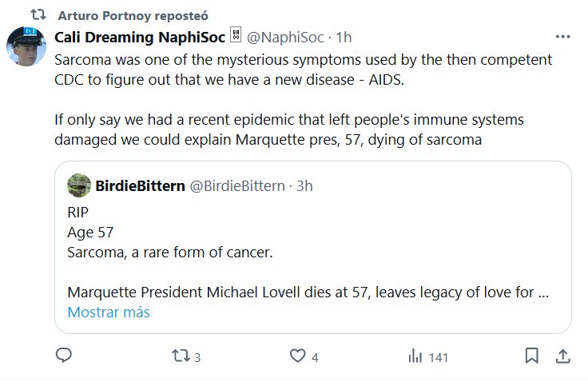Like the tweet with the heart icon

pyautogui.click(x=298, y=356)
